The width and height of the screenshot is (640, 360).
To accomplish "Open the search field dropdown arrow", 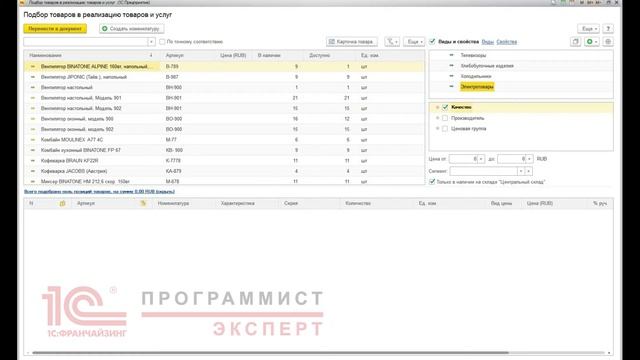I will (151, 42).
